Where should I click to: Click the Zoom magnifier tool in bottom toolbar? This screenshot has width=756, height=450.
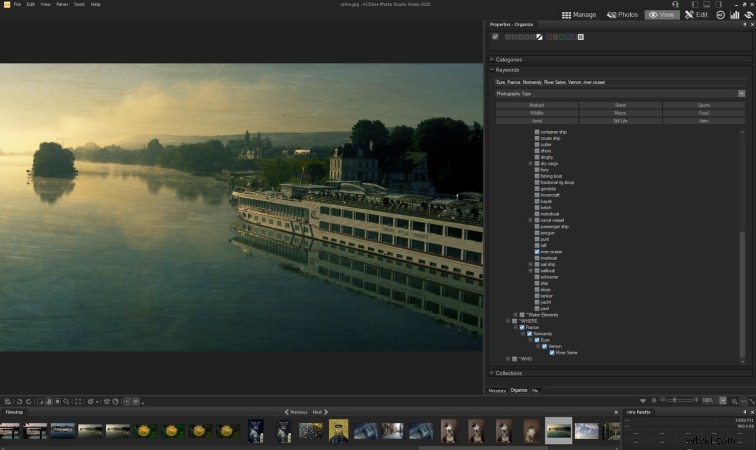(66, 401)
